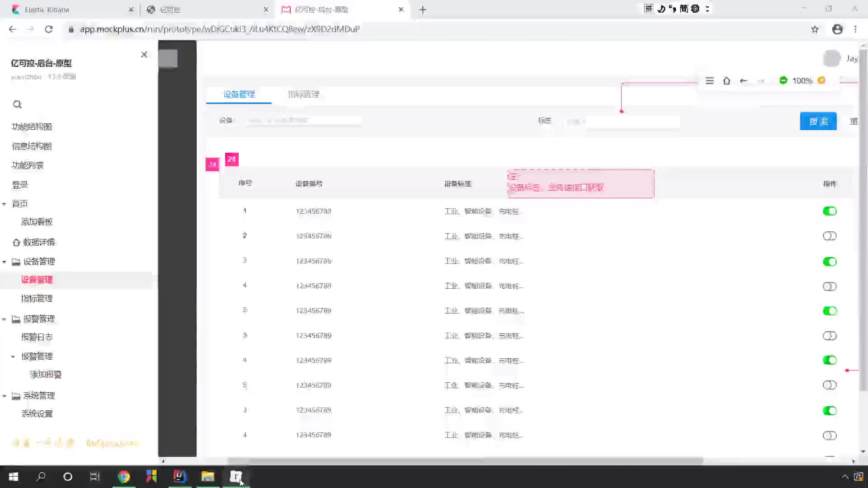Screen dimensions: 868x488
Task: Click the blue 搜索 search button
Action: click(818, 121)
